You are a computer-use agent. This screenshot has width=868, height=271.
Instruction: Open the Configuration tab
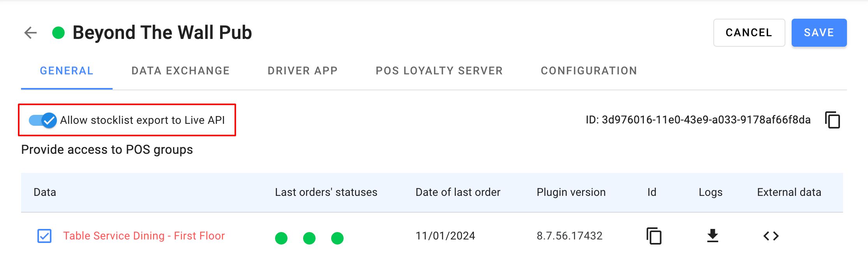[x=589, y=71]
